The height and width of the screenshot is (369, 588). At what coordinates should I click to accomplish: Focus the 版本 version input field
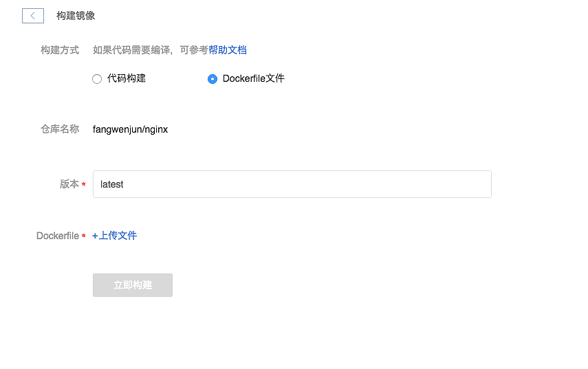point(292,184)
